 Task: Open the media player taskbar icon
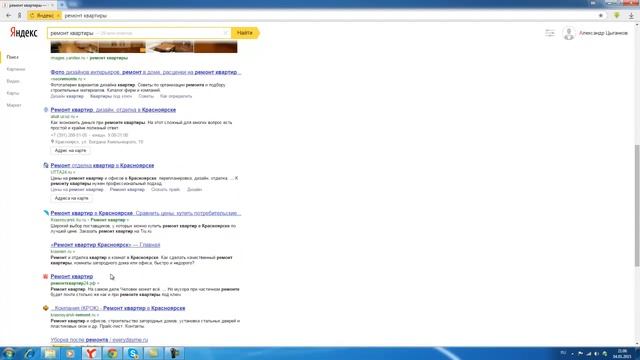pos(70,353)
